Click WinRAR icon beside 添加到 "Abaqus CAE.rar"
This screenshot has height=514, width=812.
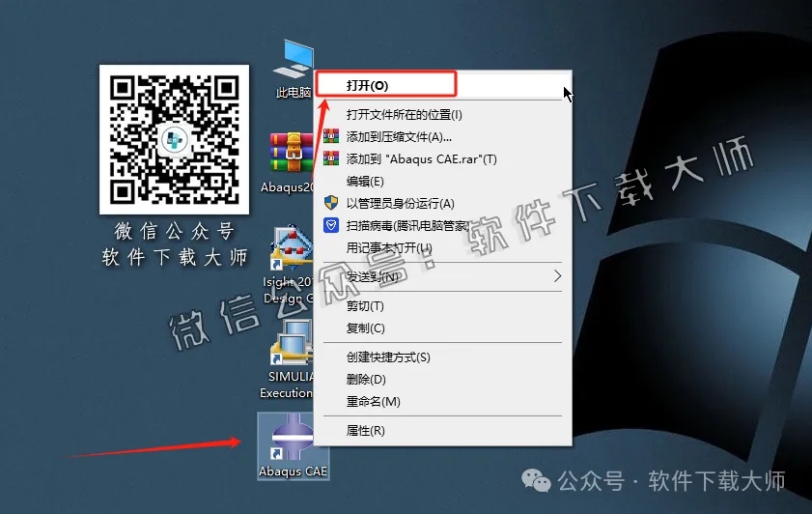(331, 158)
